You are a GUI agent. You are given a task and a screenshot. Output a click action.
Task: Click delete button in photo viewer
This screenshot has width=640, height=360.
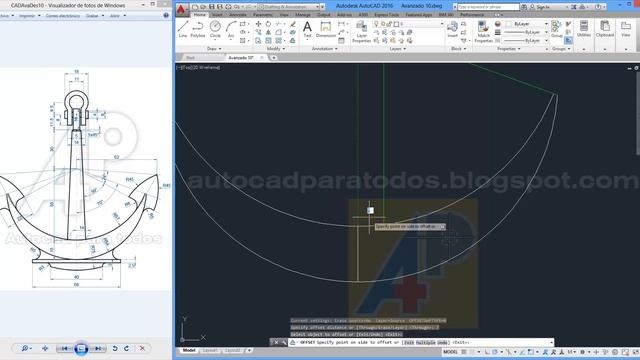pyautogui.click(x=142, y=349)
